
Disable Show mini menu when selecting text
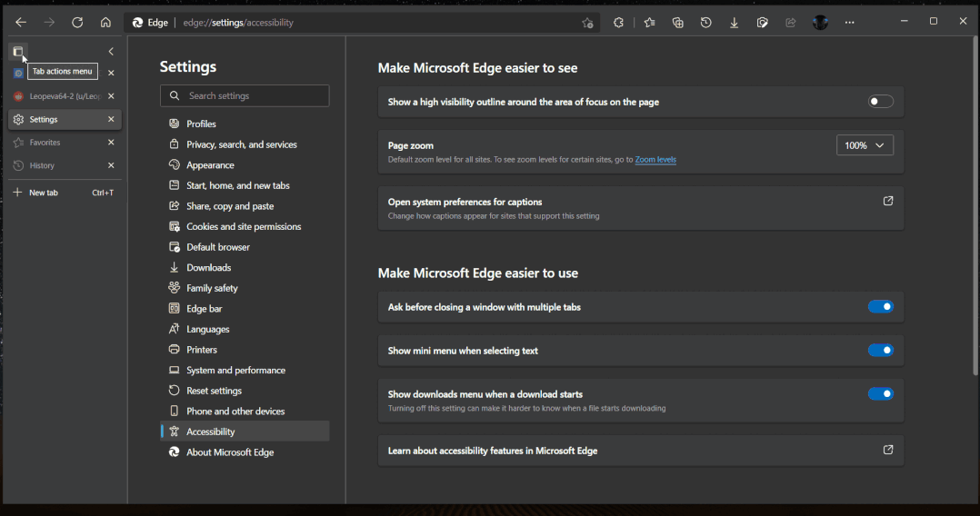pos(880,351)
